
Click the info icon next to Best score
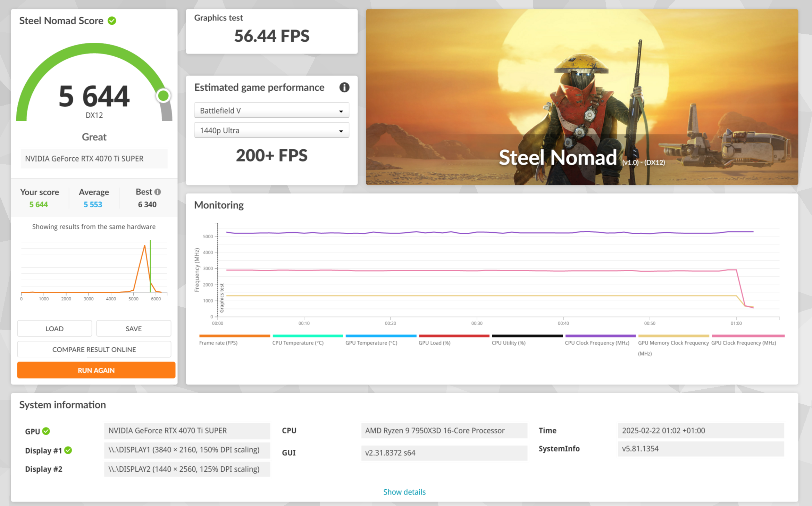click(x=158, y=191)
